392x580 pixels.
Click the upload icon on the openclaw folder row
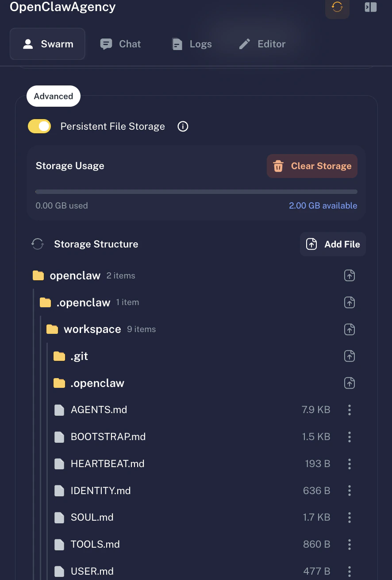tap(349, 275)
